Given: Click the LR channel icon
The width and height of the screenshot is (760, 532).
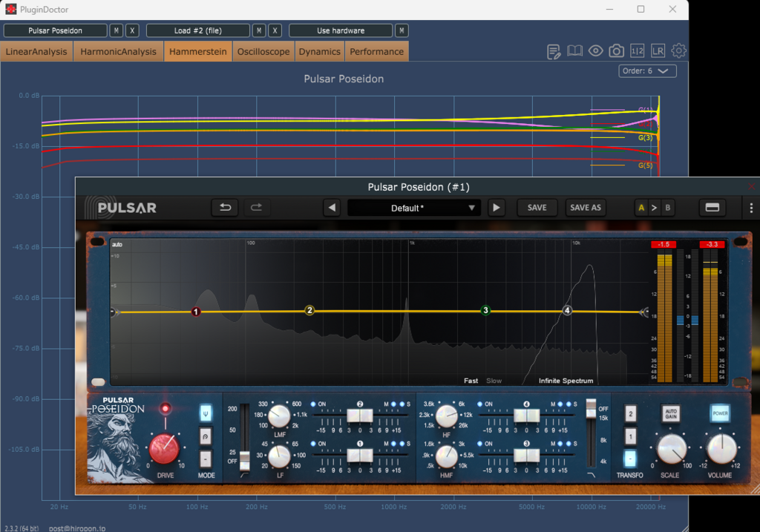Looking at the screenshot, I should coord(658,51).
